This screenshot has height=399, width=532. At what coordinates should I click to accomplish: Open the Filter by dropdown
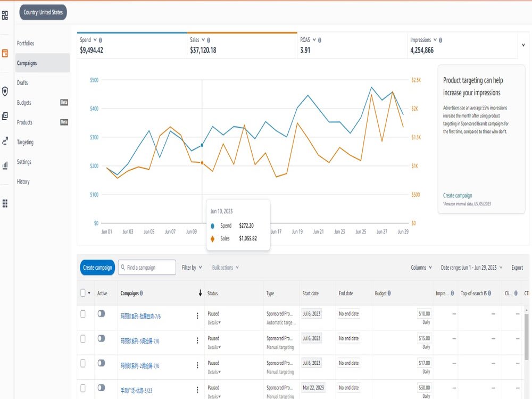click(x=192, y=268)
